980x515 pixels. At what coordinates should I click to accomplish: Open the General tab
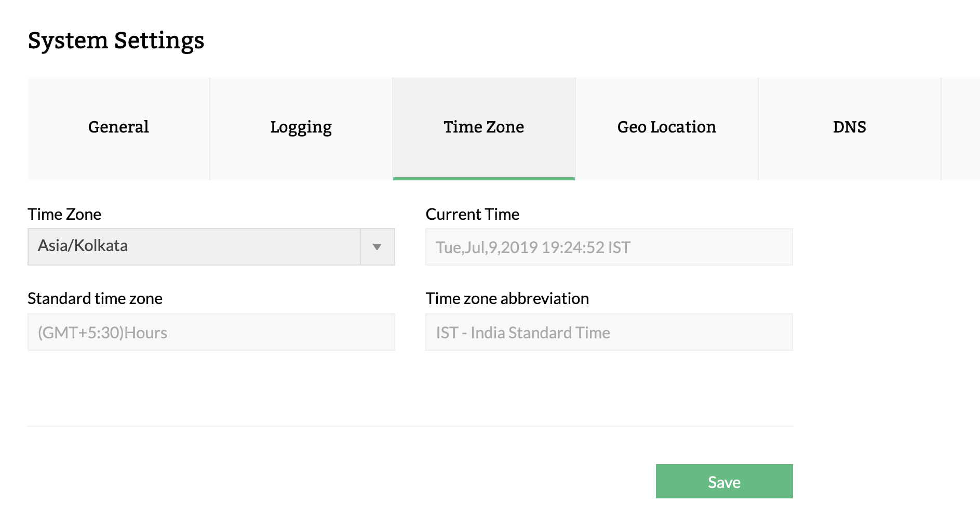[x=118, y=127]
